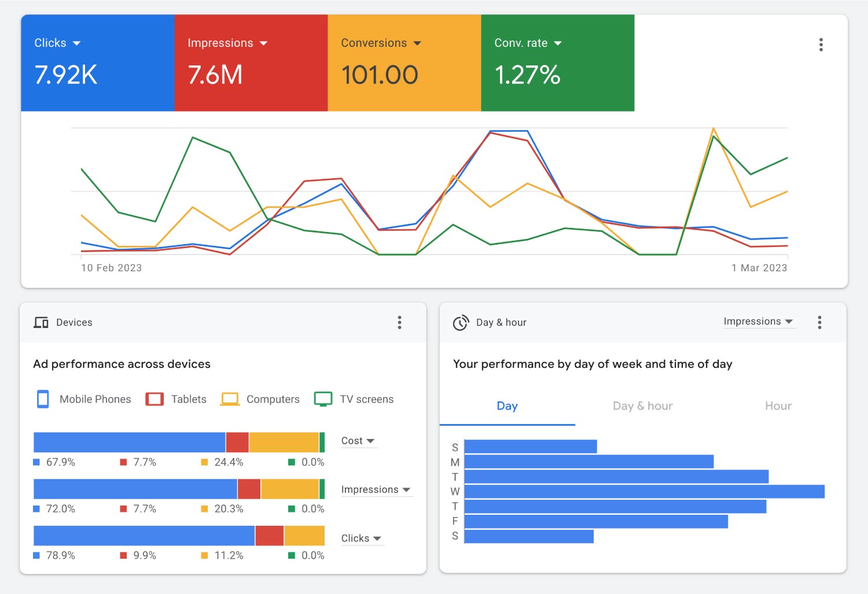Click the Friday impressions bar
868x594 pixels.
pyautogui.click(x=596, y=521)
